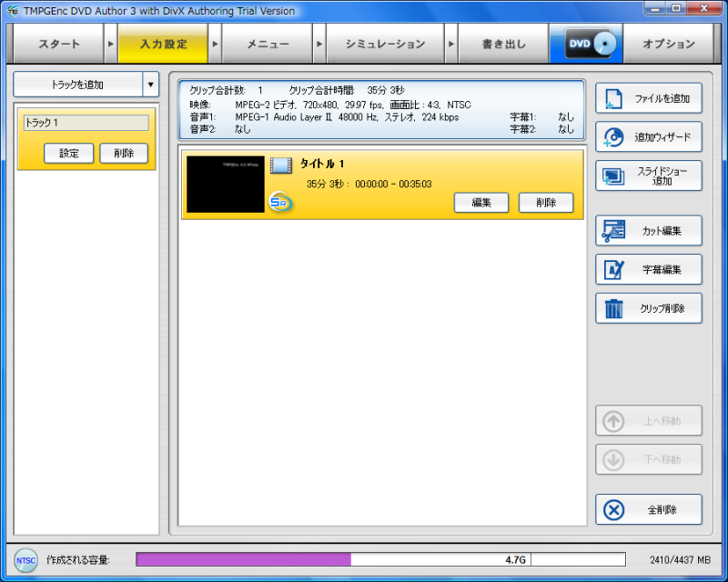Click the arrow before the 書き出し tab
This screenshot has width=728, height=582.
point(451,44)
